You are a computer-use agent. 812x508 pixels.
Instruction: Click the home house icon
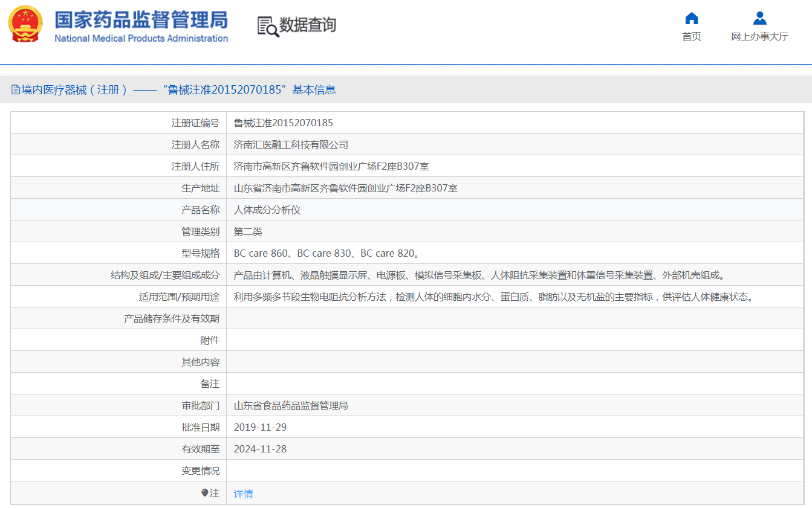coord(692,18)
